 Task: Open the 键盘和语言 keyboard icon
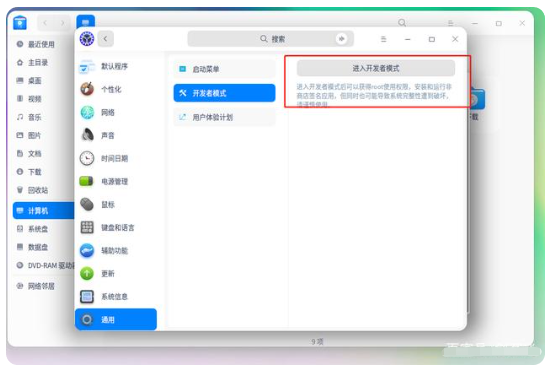tap(87, 227)
